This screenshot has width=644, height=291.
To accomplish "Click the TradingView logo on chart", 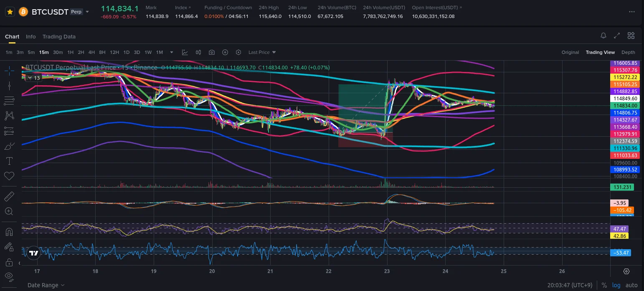I will tap(34, 253).
